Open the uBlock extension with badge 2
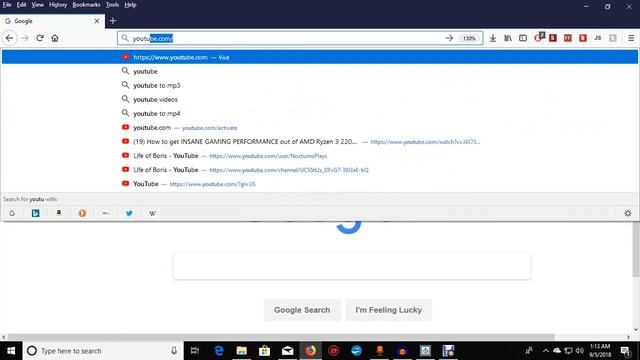The image size is (640, 360). tap(539, 37)
